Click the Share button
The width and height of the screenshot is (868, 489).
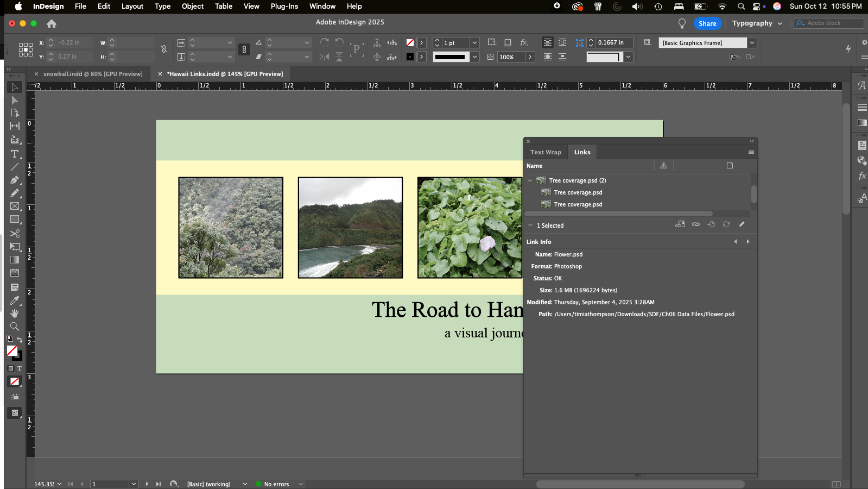coord(707,23)
